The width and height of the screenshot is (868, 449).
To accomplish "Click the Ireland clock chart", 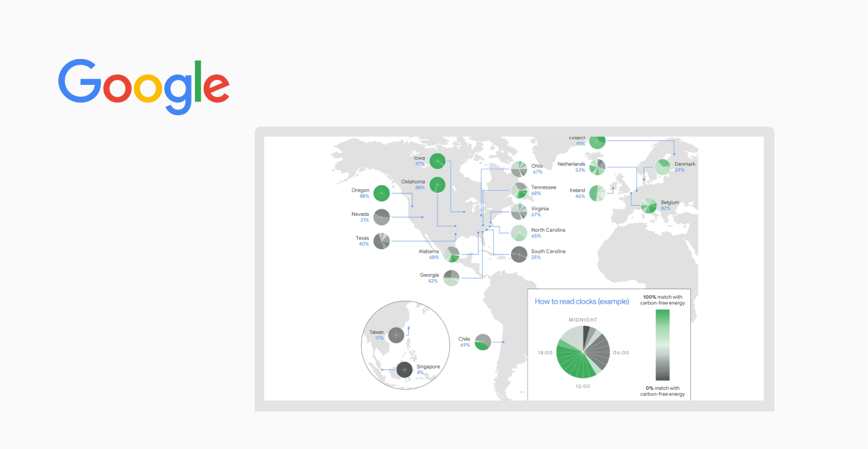I will [x=597, y=193].
